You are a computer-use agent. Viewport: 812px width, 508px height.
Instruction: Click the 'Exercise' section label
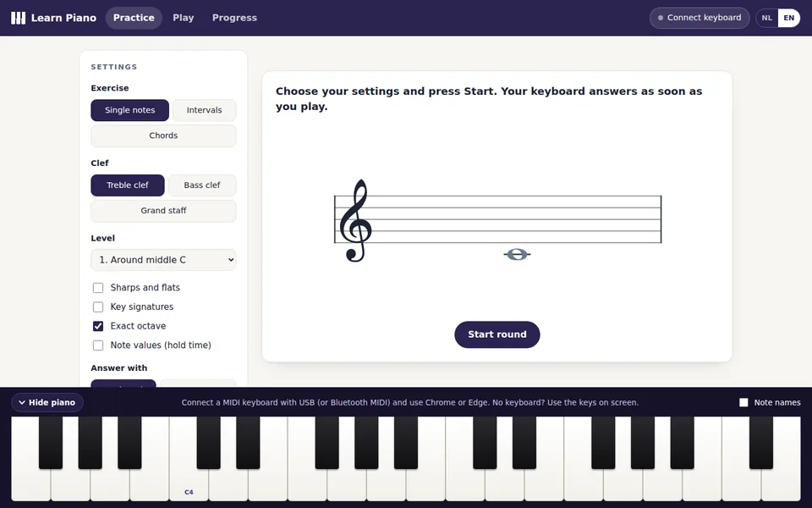pos(110,88)
